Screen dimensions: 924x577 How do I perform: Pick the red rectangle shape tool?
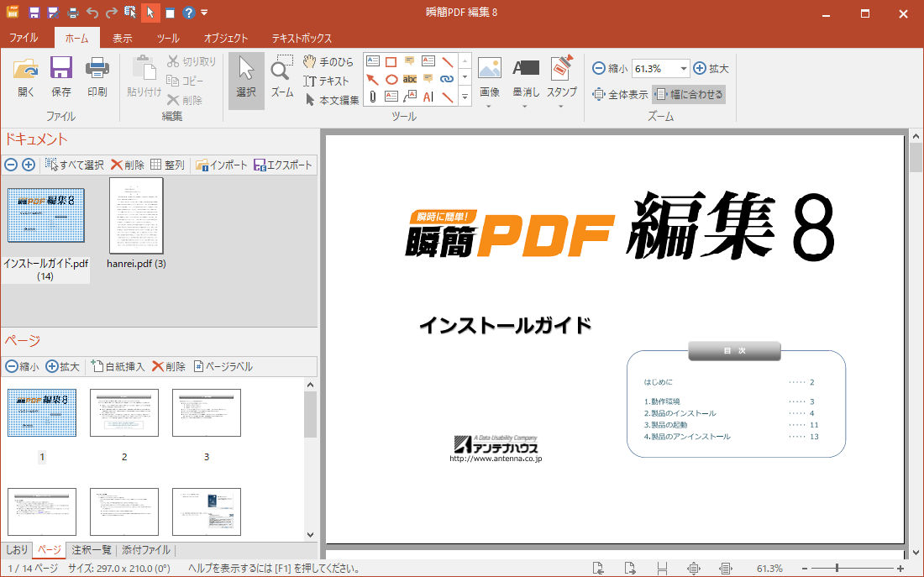click(391, 62)
